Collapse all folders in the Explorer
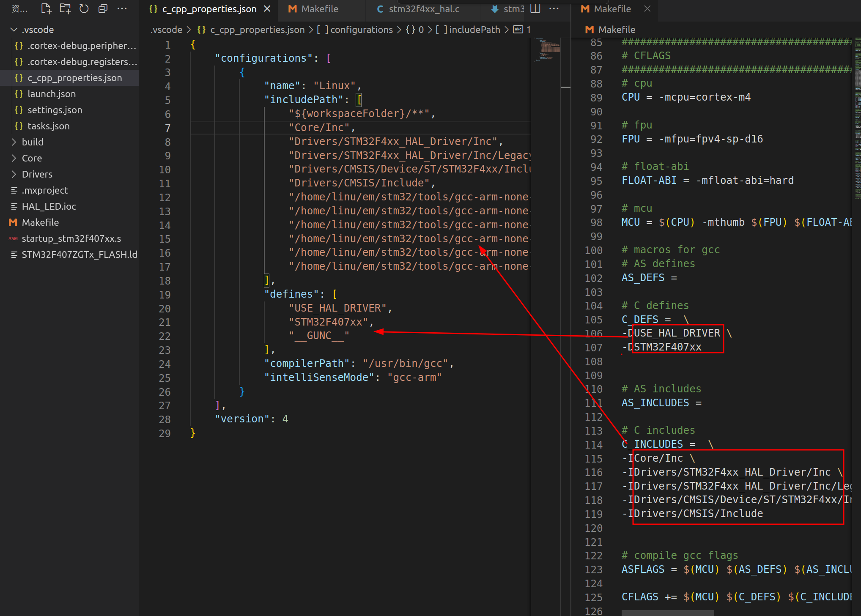 [x=102, y=8]
